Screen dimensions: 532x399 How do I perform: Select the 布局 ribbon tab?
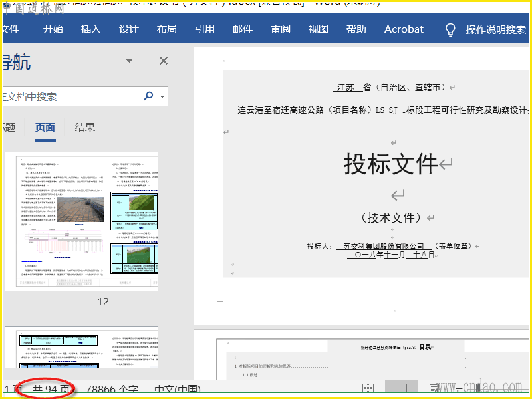167,29
